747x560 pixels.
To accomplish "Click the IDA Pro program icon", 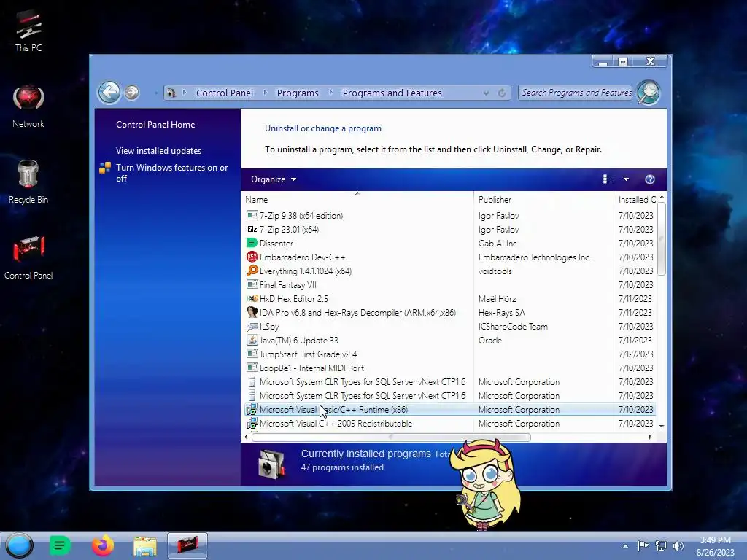I will tap(252, 312).
